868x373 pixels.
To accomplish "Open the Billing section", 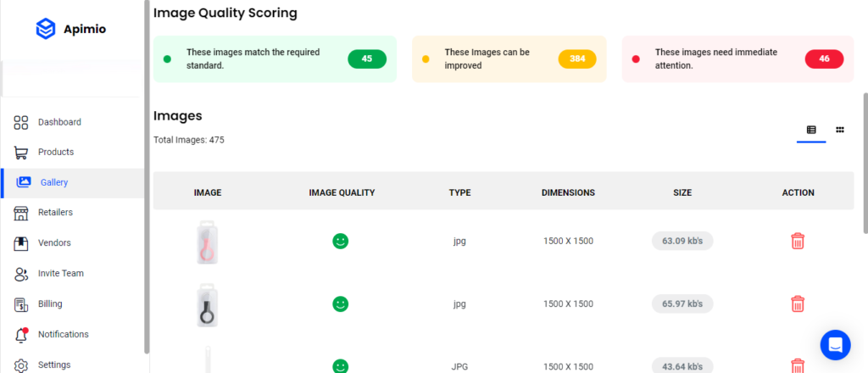I will 50,304.
